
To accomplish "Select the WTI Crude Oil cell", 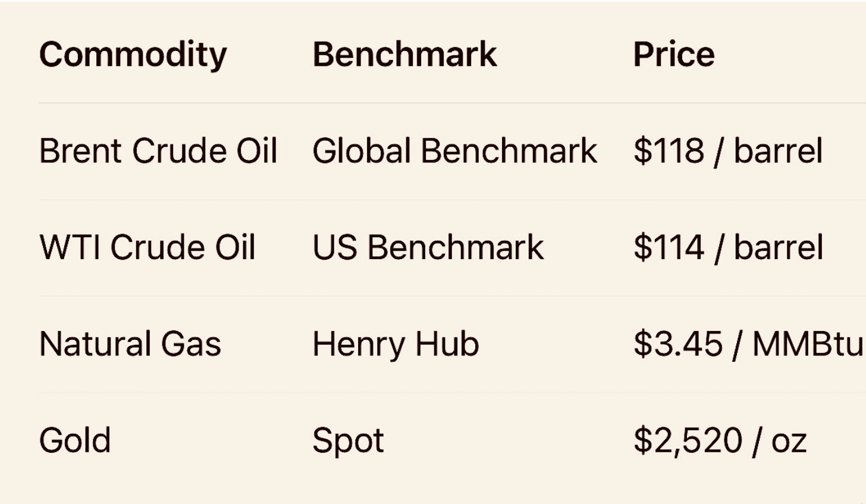I will coord(148,247).
